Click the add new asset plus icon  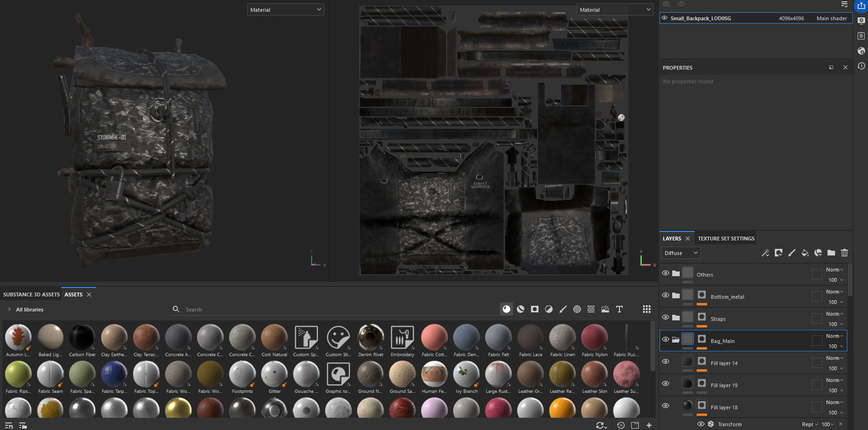tap(649, 425)
